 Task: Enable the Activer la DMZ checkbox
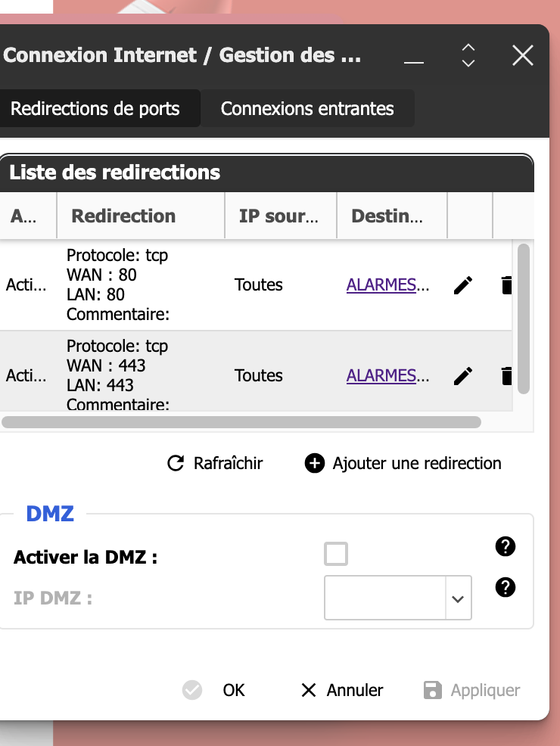click(x=336, y=554)
